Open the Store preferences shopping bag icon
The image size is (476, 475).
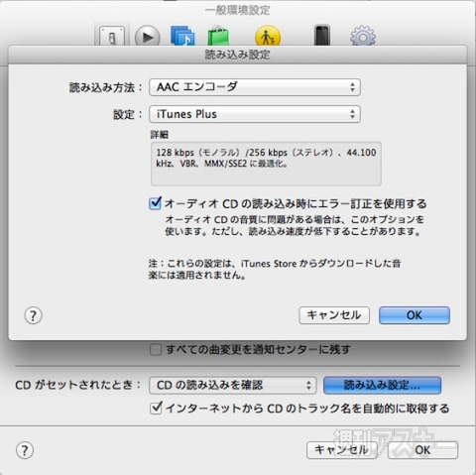click(218, 37)
